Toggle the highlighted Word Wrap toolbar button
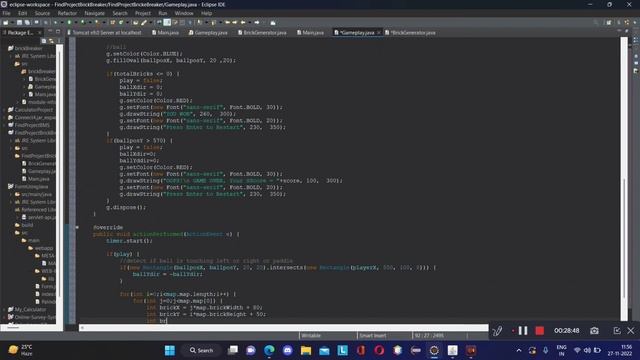Image resolution: width=640 pixels, height=360 pixels. pos(167,22)
